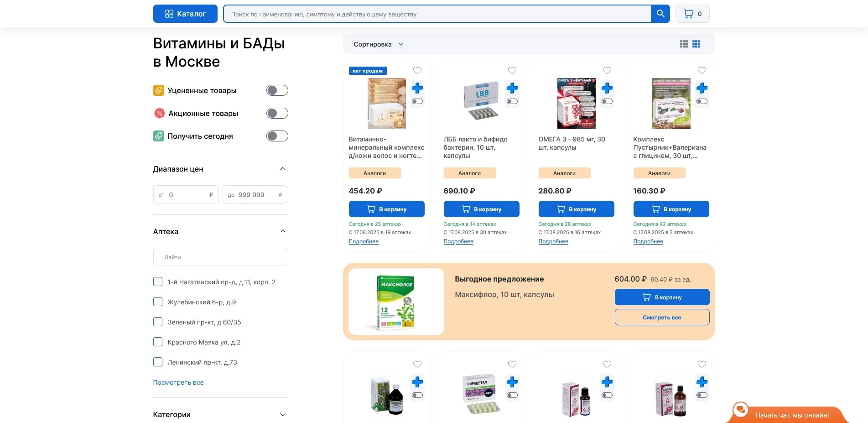
Task: Click the search magnifier icon
Action: point(660,13)
